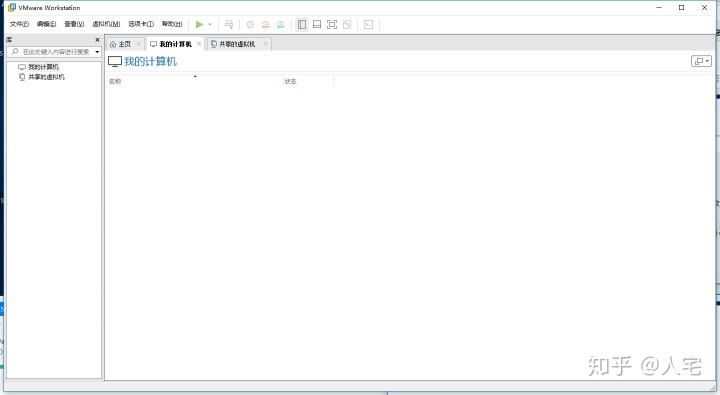Open the 选项卡(T) menu
This screenshot has height=395, width=720.
coord(141,24)
